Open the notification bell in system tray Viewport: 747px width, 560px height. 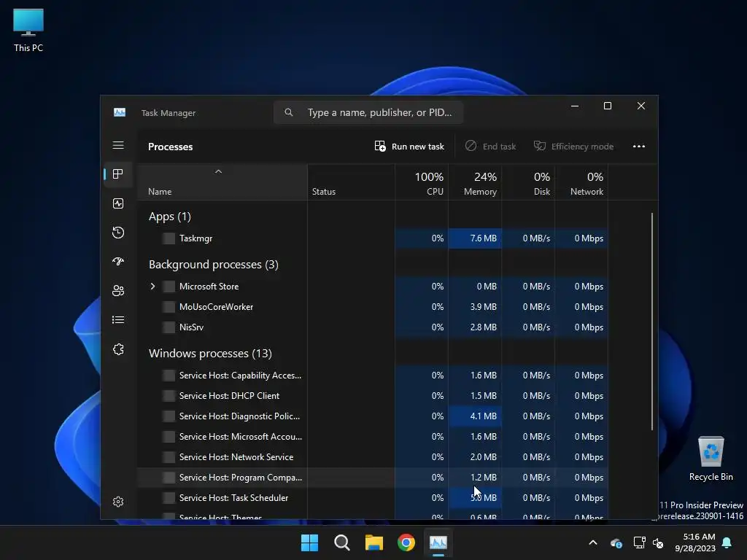(727, 542)
